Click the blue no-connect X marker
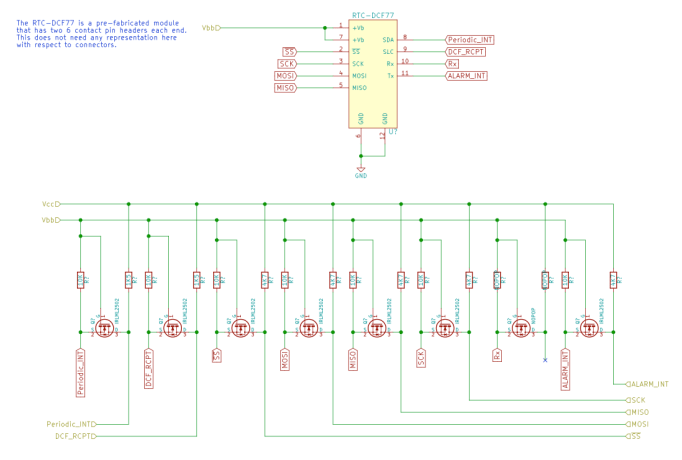682x460 pixels. point(545,360)
